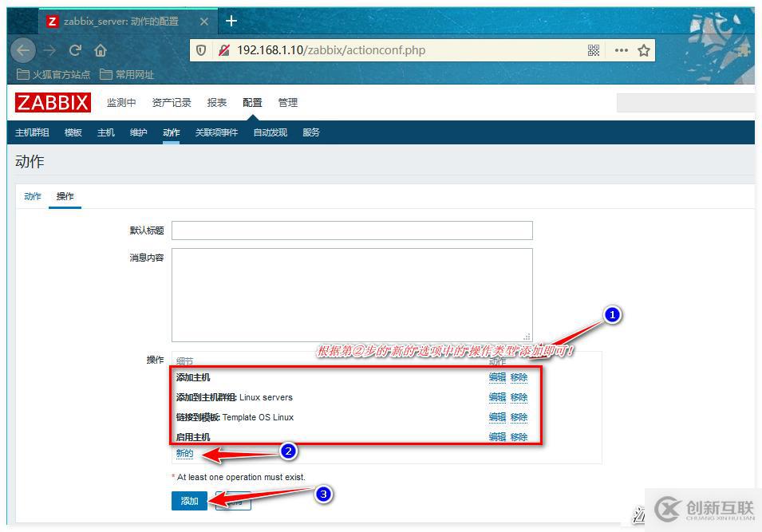Viewport: 762px width, 532px height.
Task: Select the zabbix_server 动作的配置 browser tab
Action: (128, 22)
